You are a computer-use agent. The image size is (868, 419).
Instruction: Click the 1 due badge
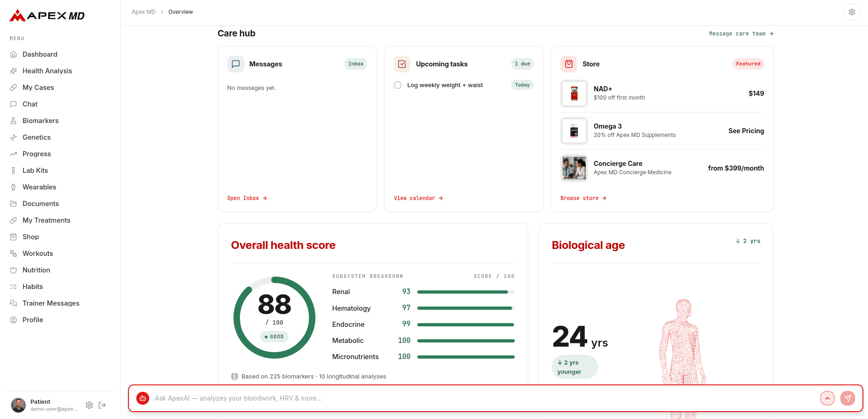(x=522, y=64)
